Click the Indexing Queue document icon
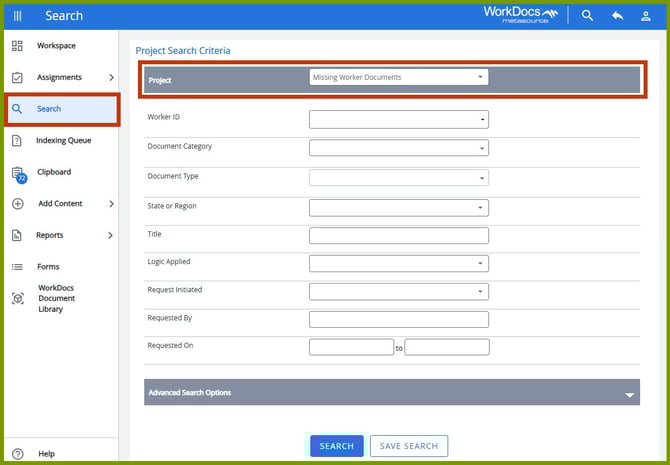Screen dimensions: 670x465 (x=17, y=140)
